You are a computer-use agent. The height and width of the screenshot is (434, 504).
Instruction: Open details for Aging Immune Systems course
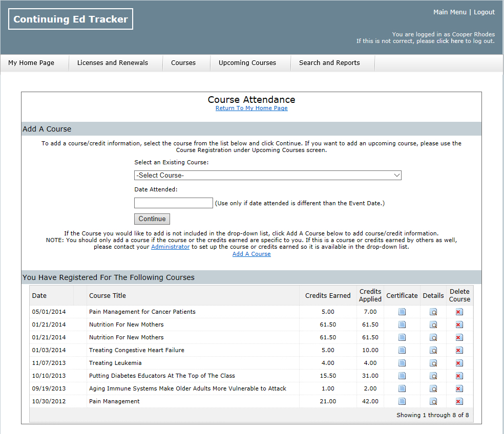point(433,388)
